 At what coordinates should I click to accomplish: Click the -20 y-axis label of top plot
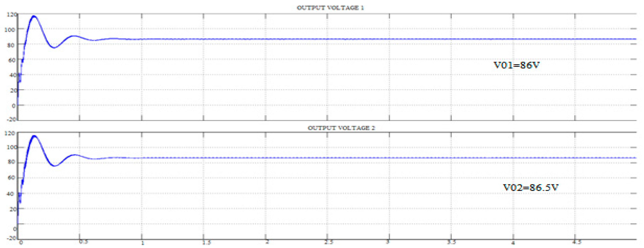pos(11,119)
